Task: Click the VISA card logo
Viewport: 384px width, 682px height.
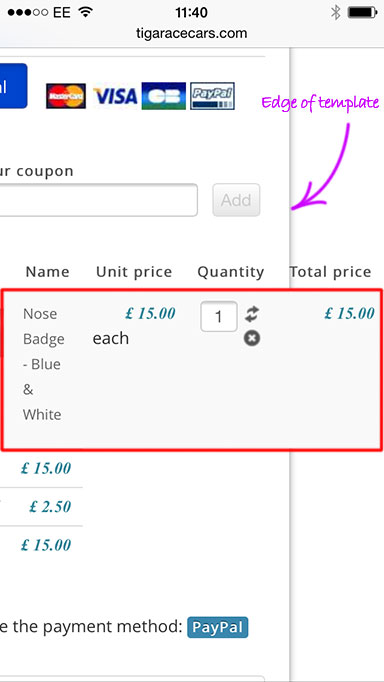Action: tap(115, 96)
